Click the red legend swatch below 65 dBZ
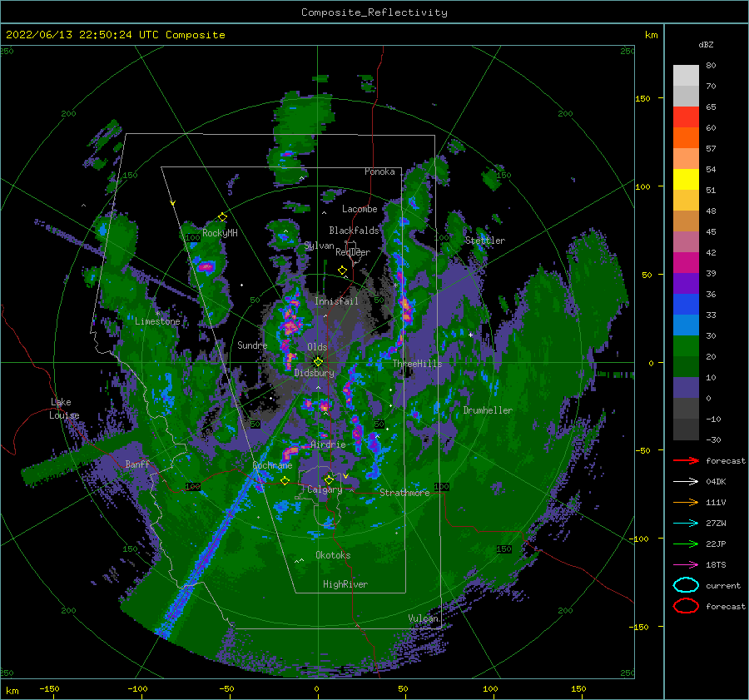Image resolution: width=749 pixels, height=700 pixels. [x=686, y=117]
